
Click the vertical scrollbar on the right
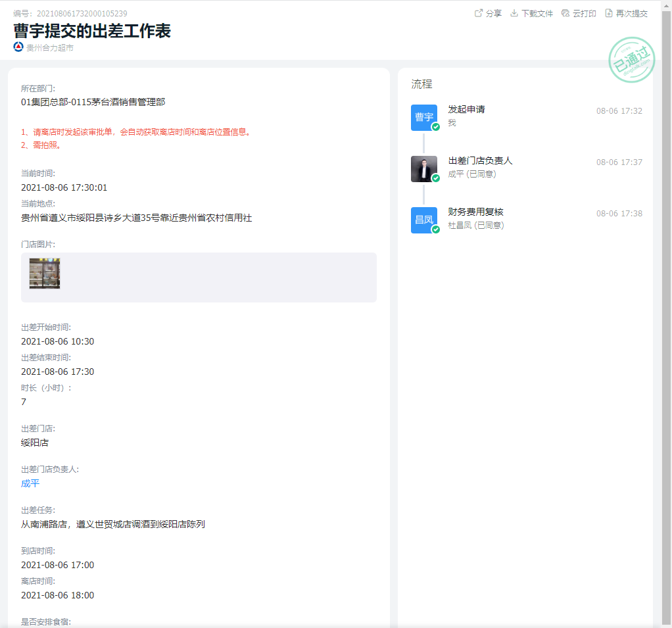tap(667, 263)
